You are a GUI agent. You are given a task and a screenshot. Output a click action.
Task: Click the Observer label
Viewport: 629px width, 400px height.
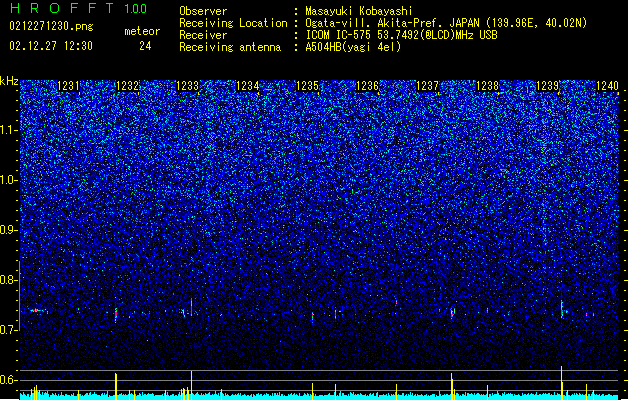click(x=203, y=11)
